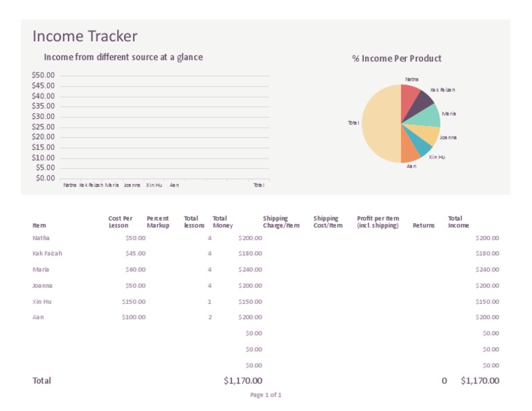Click the Returns total value 0

tap(444, 381)
